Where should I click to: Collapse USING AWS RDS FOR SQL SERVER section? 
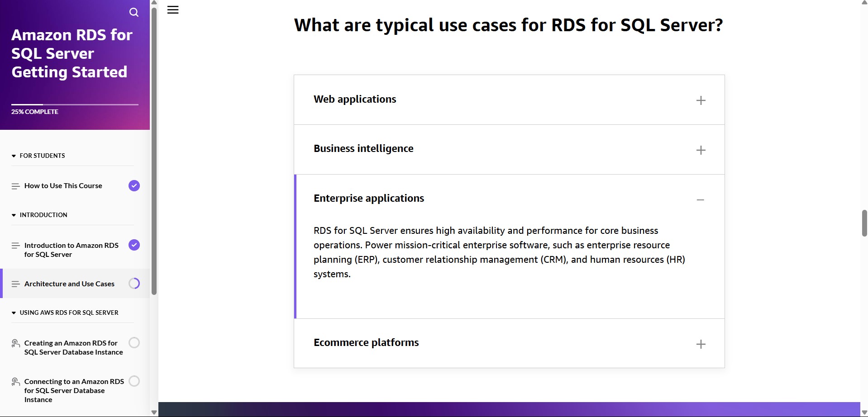tap(14, 313)
